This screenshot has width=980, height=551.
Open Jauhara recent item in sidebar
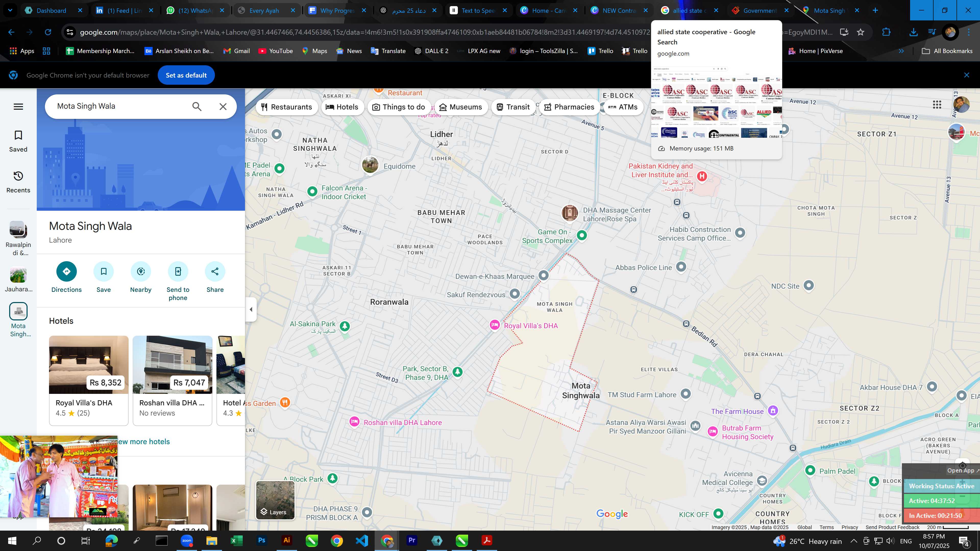point(18,280)
